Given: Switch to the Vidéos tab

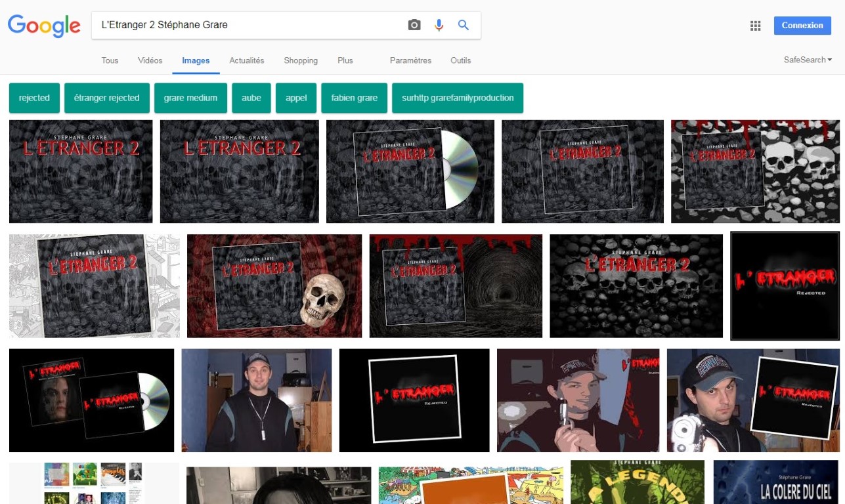Looking at the screenshot, I should coord(150,60).
